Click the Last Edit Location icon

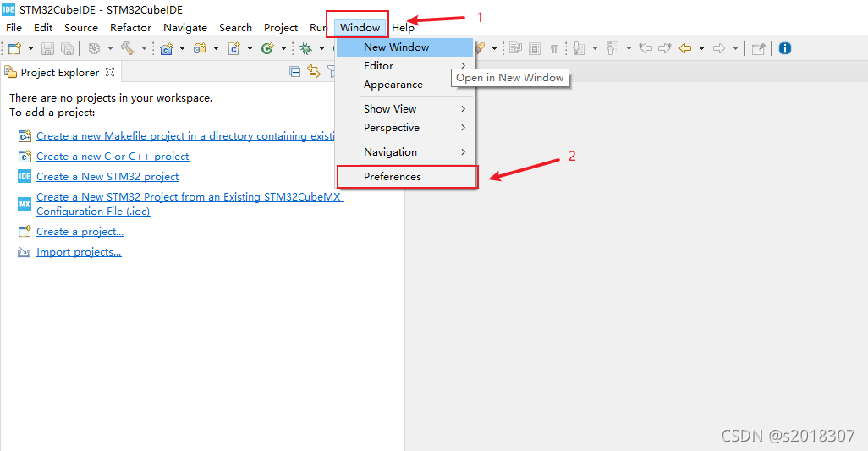point(646,49)
